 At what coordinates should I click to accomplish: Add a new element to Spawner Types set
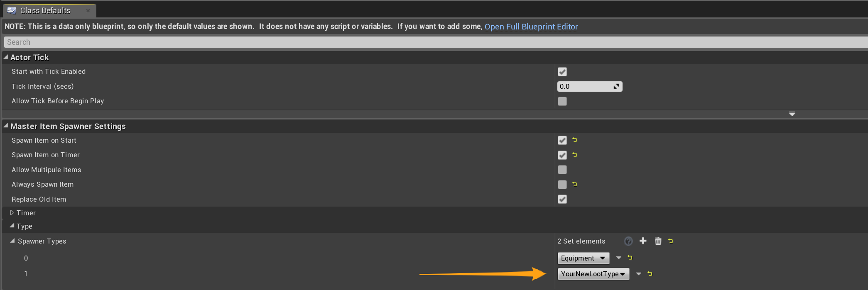pos(643,241)
